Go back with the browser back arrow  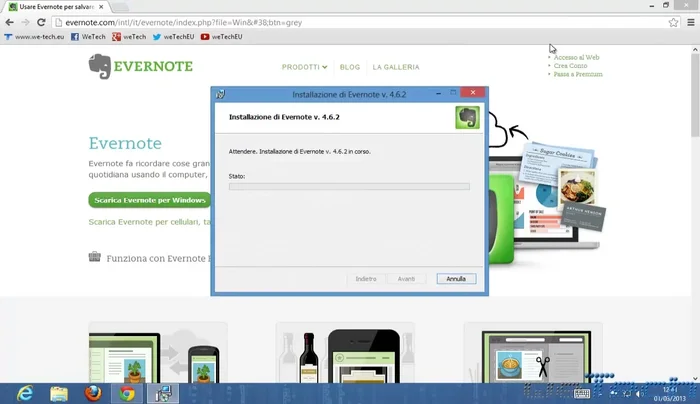(x=9, y=22)
